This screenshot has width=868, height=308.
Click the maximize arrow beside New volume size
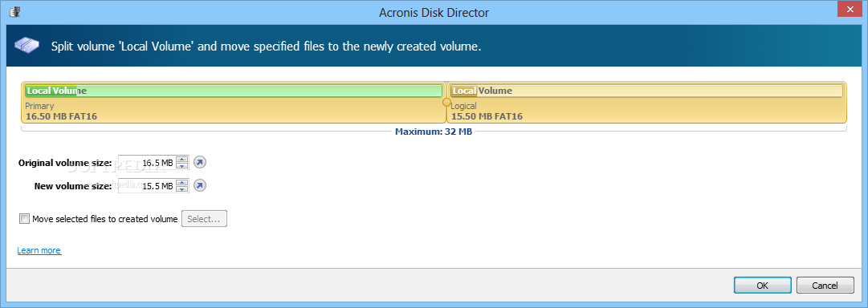pos(201,185)
